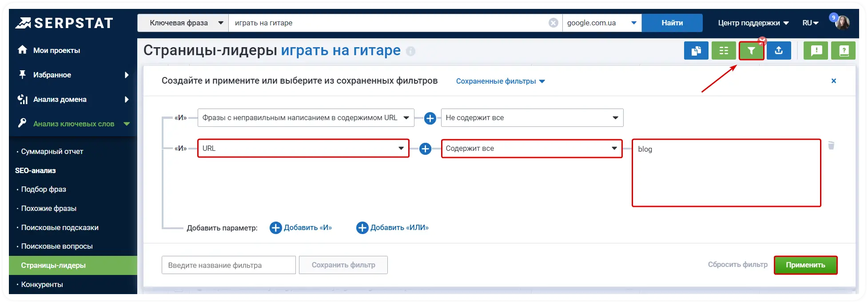Clear the search phrase field
868x303 pixels.
(553, 23)
